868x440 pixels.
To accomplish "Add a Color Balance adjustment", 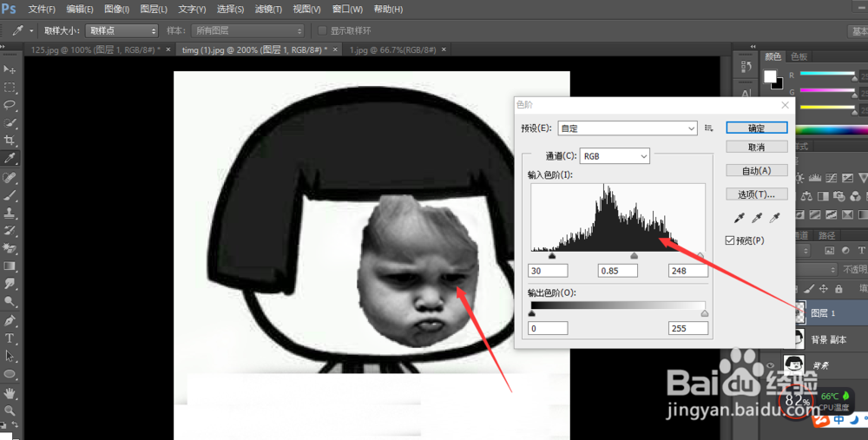I will (x=806, y=196).
